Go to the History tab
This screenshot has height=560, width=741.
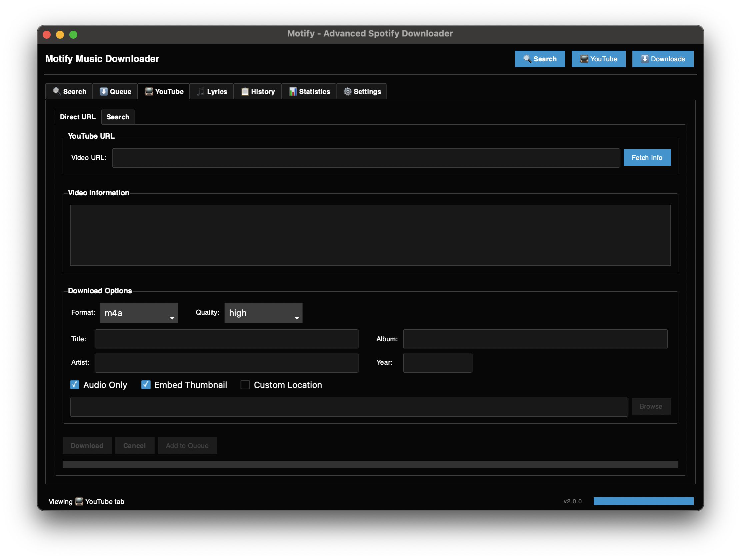coord(258,91)
